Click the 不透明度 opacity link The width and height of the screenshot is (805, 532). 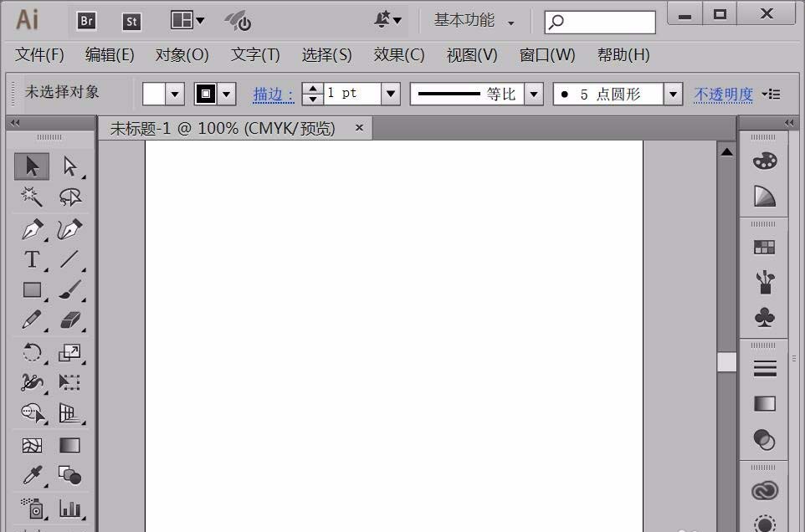[723, 95]
